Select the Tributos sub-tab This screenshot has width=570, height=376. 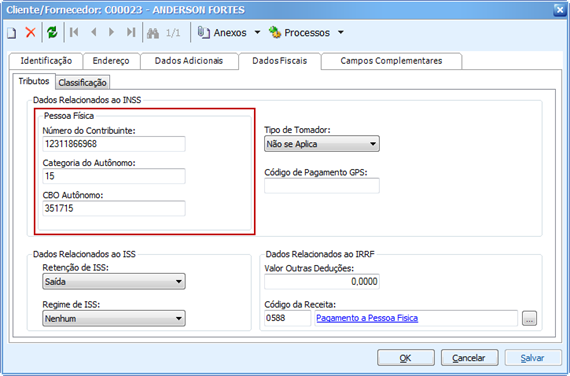point(34,81)
